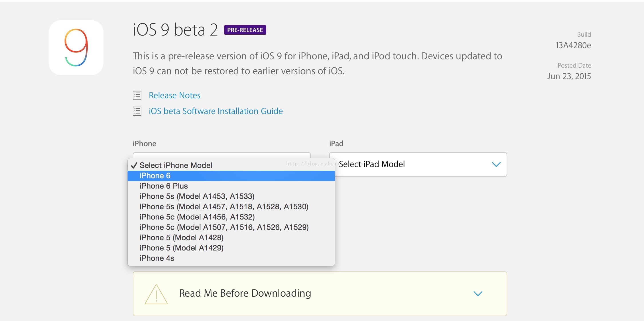
Task: Choose iPhone 5c Model A1507, A1516 option
Action: 231,227
